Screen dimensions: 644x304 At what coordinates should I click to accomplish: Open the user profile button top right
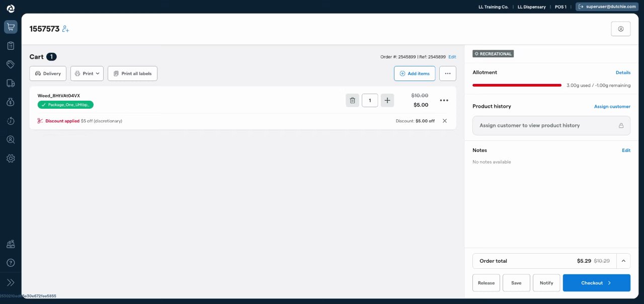pos(620,29)
